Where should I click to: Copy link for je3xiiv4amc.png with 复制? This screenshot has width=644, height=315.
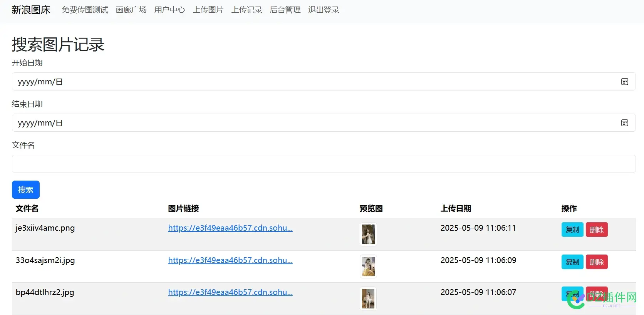pos(572,230)
